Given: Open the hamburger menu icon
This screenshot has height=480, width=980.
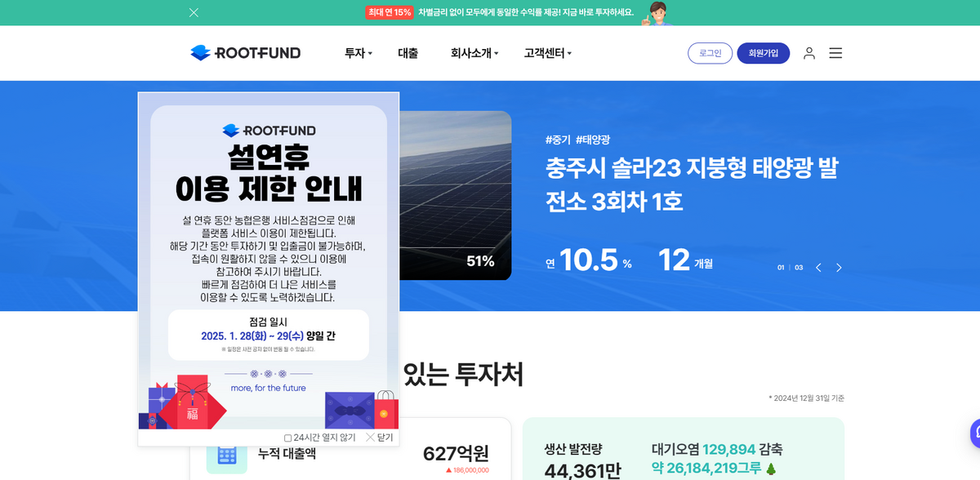Looking at the screenshot, I should tap(835, 53).
